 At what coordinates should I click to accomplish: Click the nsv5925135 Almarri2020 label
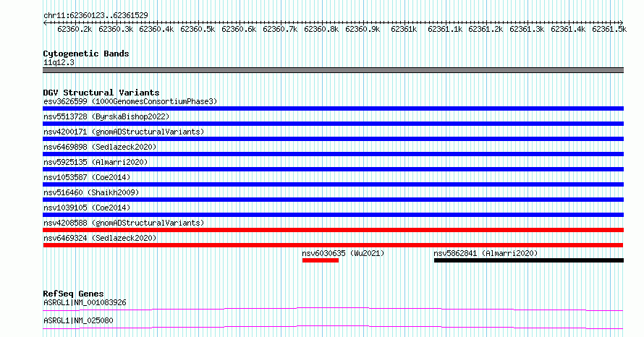(96, 162)
